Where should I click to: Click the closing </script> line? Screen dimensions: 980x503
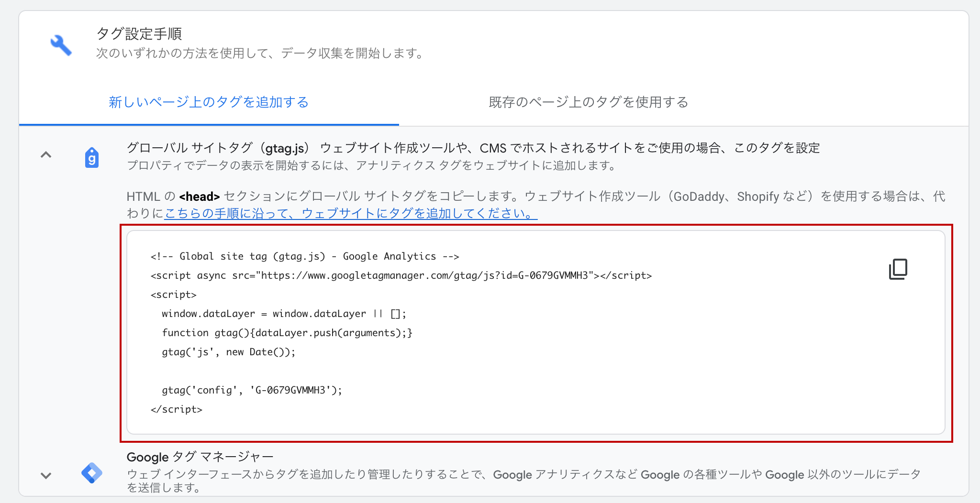(x=177, y=409)
